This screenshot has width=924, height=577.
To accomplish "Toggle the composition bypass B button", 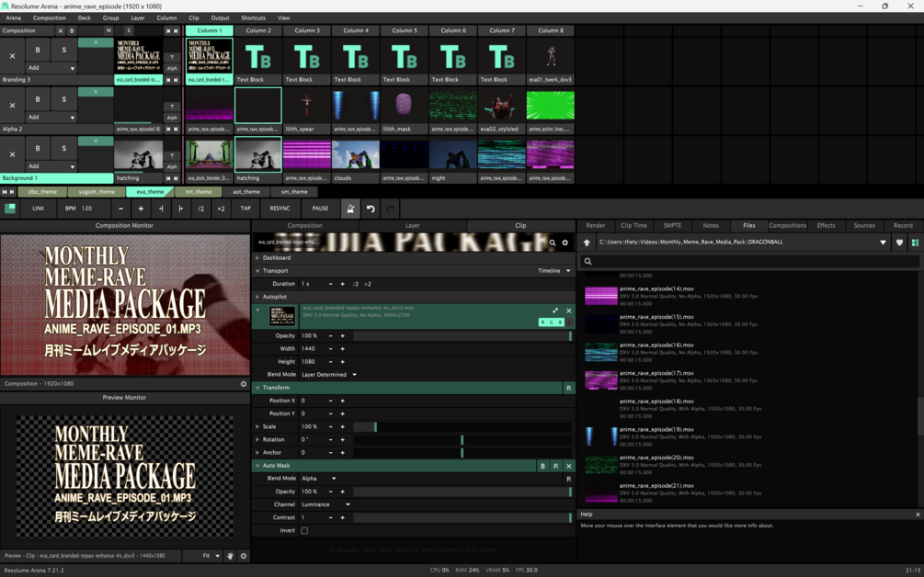I will (x=72, y=30).
